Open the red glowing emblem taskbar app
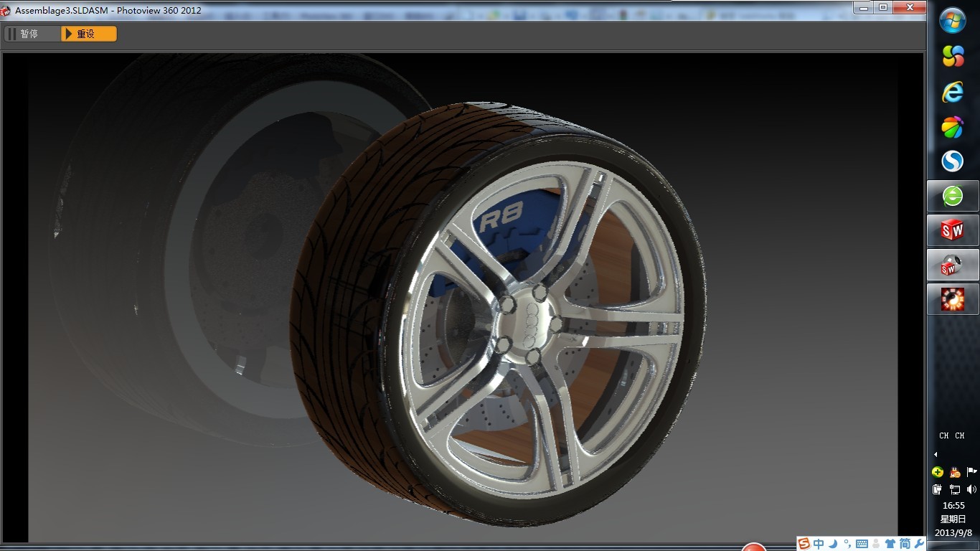This screenshot has height=551, width=980. tap(953, 299)
